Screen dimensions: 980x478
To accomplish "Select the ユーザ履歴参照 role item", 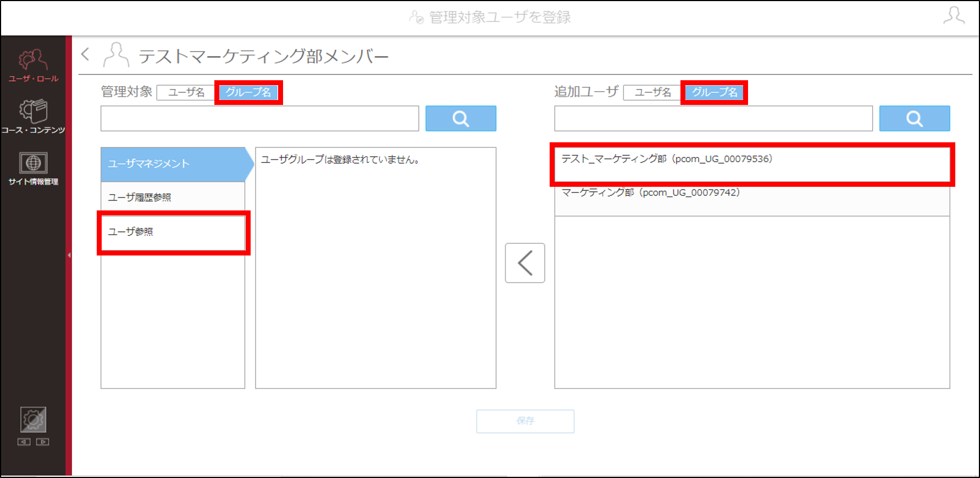I will point(173,198).
